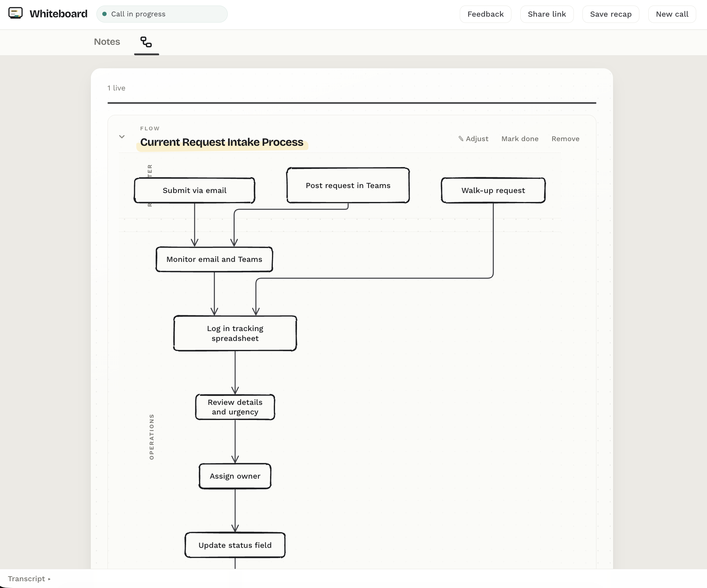Open the Notes tab
Viewport: 707px width, 588px height.
107,42
